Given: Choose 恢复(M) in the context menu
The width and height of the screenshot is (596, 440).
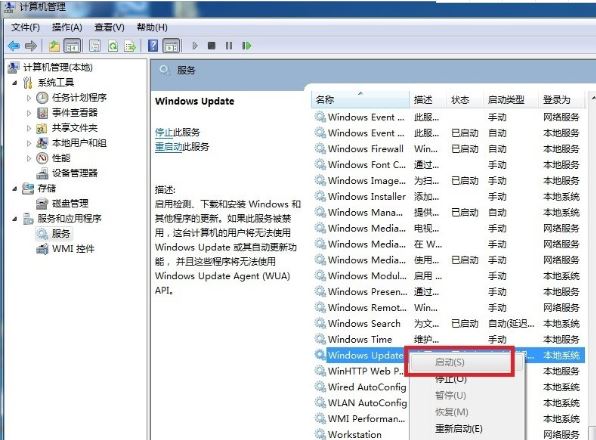Looking at the screenshot, I should pyautogui.click(x=452, y=412).
